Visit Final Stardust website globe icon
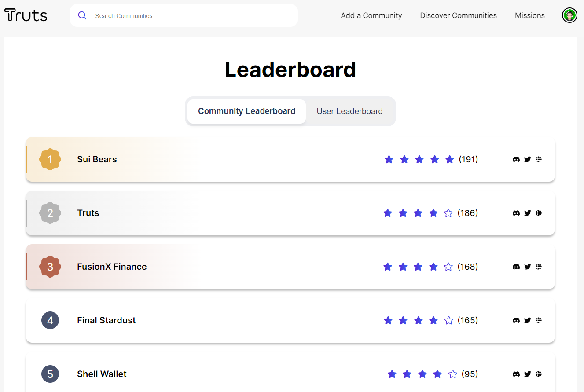584x392 pixels. coord(539,320)
